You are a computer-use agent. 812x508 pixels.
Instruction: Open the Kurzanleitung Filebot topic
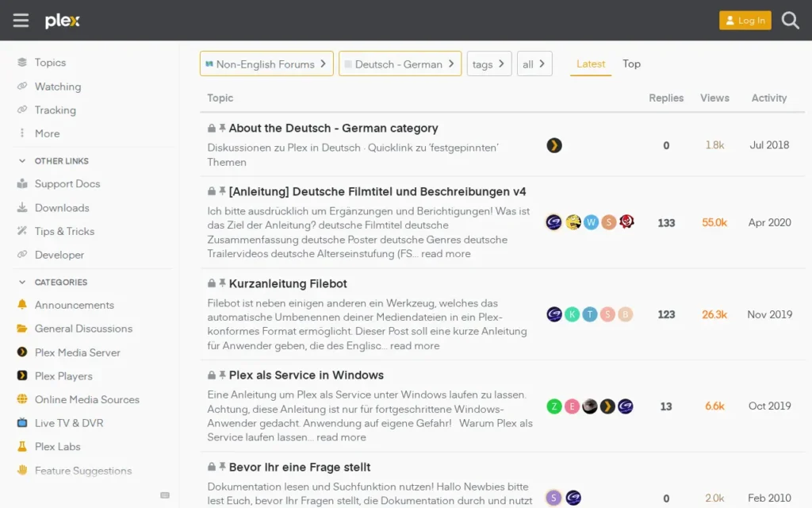pos(288,283)
